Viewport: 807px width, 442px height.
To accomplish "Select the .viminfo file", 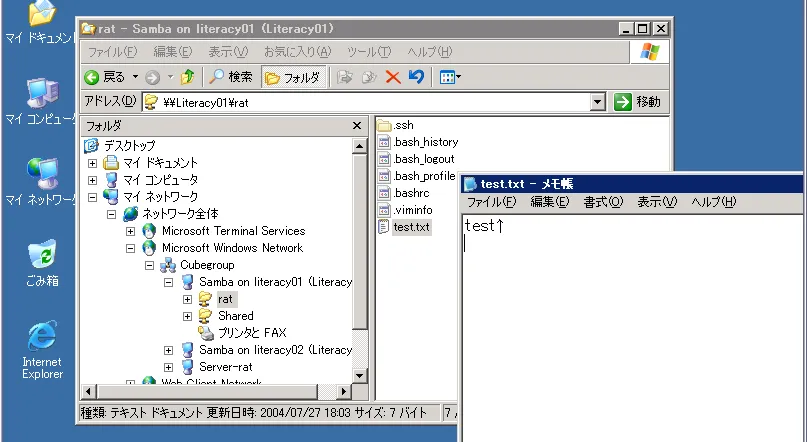I will pyautogui.click(x=405, y=210).
